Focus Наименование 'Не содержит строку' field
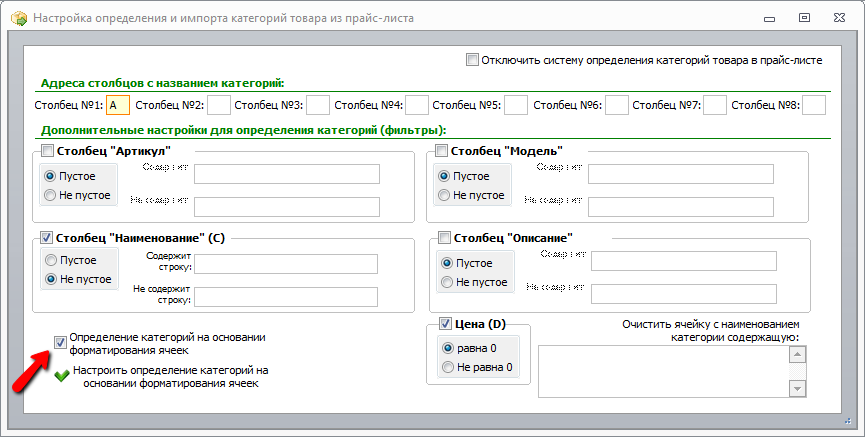The width and height of the screenshot is (865, 437). [x=286, y=297]
